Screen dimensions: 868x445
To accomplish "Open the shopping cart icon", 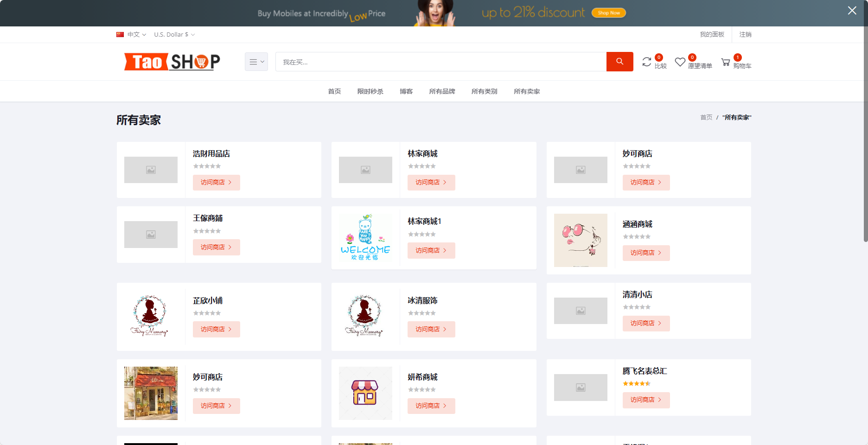I will (x=726, y=62).
